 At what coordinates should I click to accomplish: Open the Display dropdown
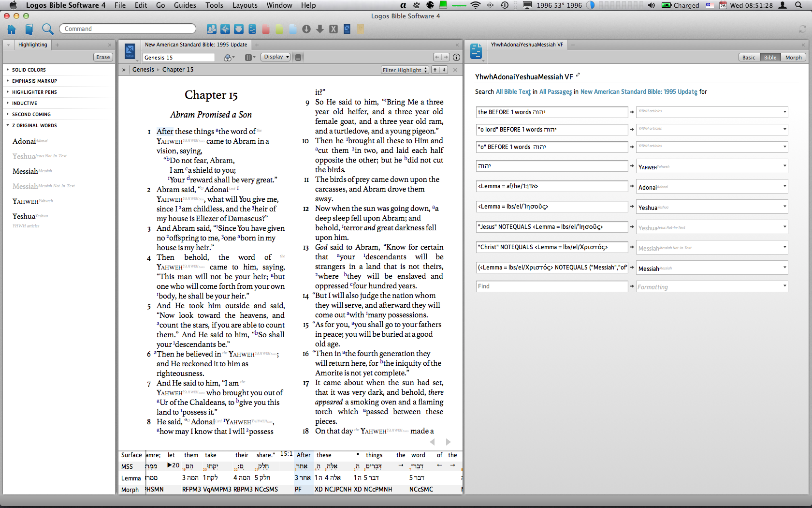(276, 57)
